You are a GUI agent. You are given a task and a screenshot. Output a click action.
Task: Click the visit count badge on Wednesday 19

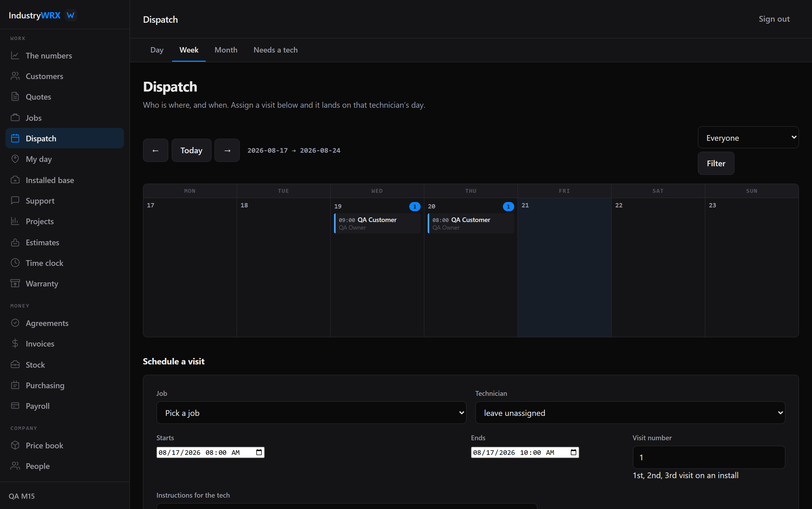click(415, 206)
